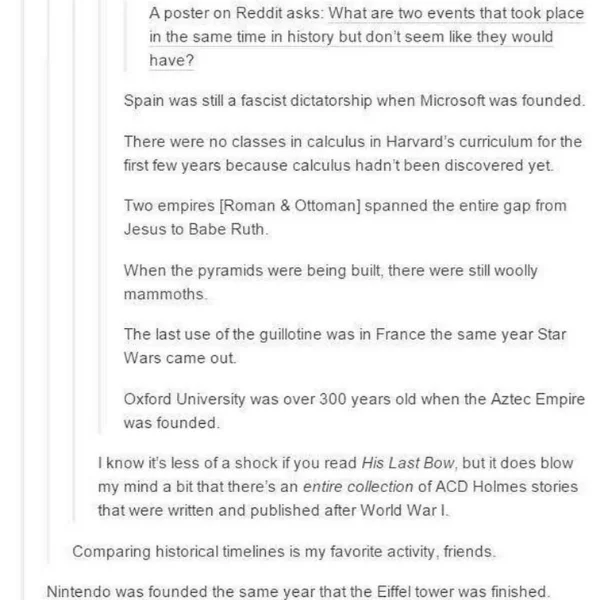Select the phrase "Aztec Empire"
Image resolution: width=600 pixels, height=600 pixels.
point(538,399)
